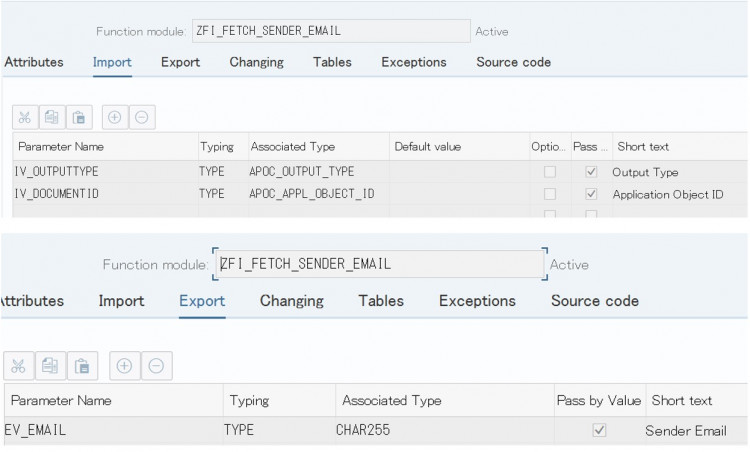
Task: Click the Cut icon above the EV_EMAIL table
Action: click(19, 366)
